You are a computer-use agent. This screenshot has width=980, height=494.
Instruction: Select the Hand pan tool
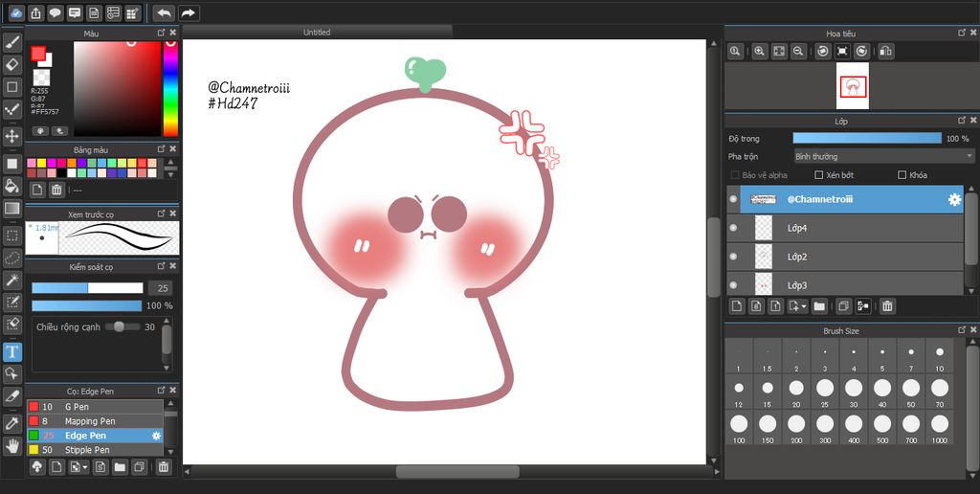click(12, 446)
